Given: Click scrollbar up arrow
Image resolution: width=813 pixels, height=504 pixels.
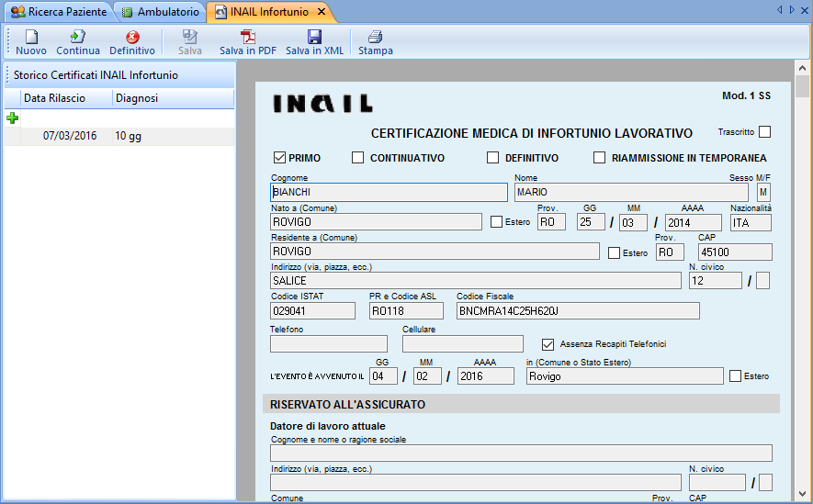Looking at the screenshot, I should click(x=802, y=68).
